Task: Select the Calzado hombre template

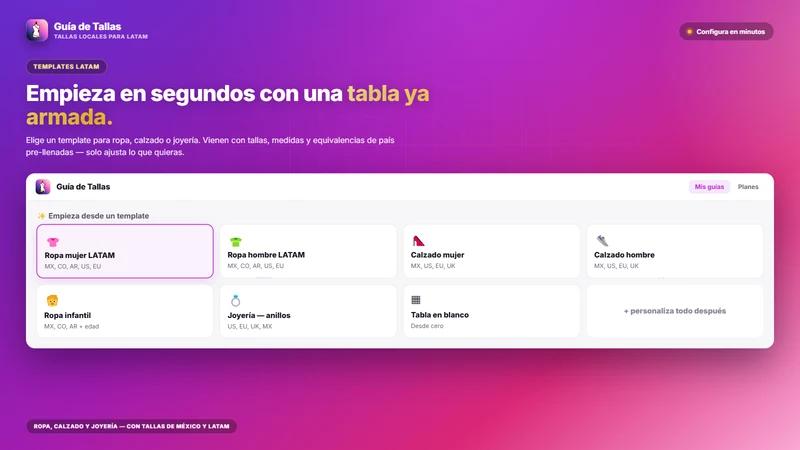Action: pyautogui.click(x=675, y=251)
